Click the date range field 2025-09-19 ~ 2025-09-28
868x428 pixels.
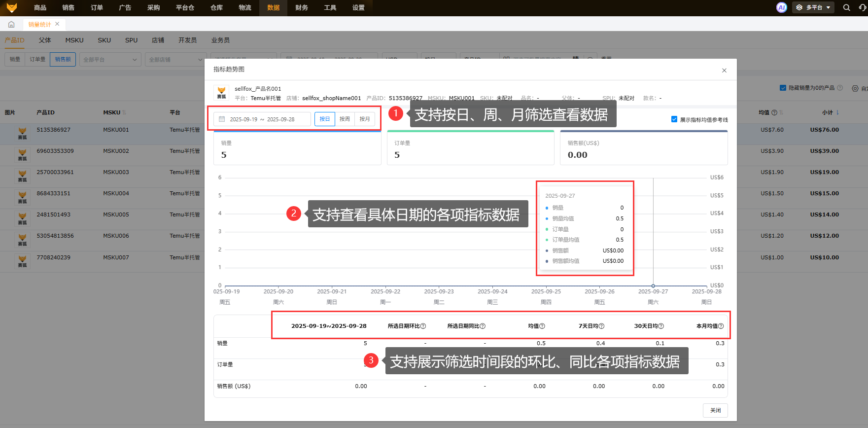[x=262, y=119]
